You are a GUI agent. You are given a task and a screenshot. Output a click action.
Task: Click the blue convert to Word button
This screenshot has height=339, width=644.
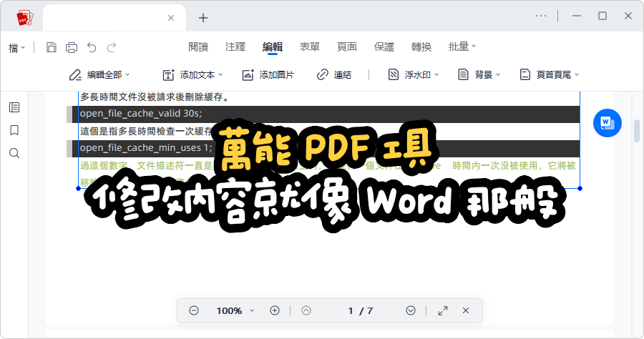click(608, 123)
